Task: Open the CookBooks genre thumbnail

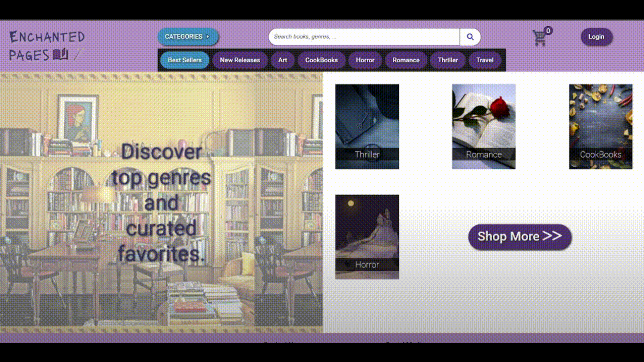Action: [600, 126]
